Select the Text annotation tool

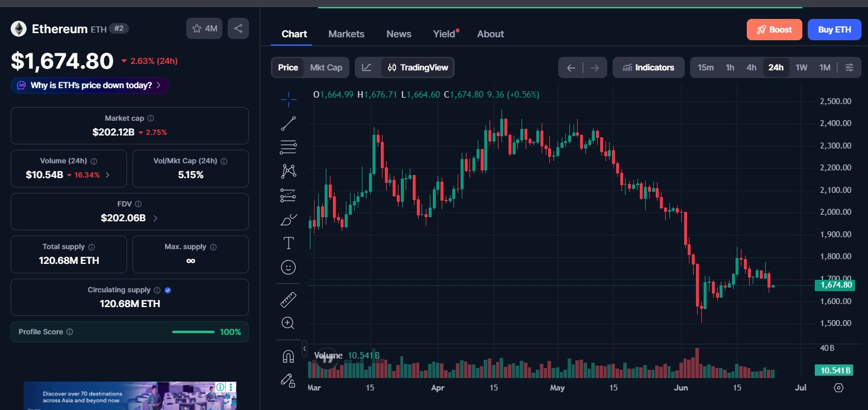click(x=289, y=243)
